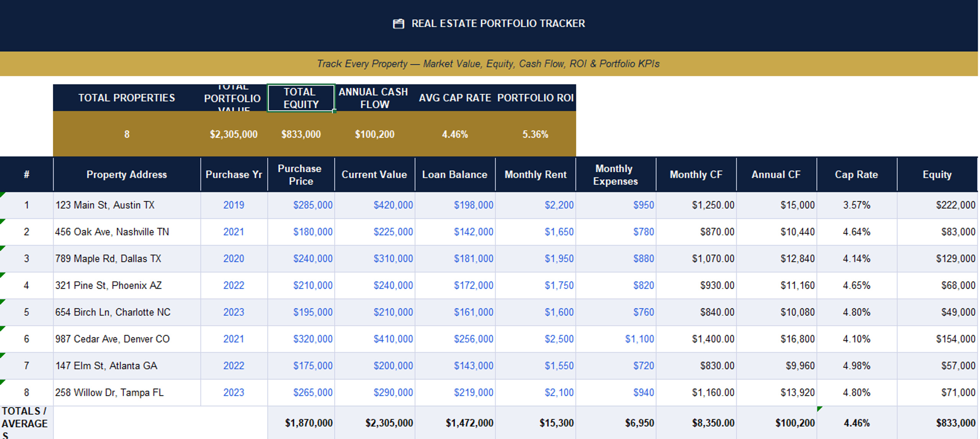Select the 4.46% average cap rate KPI
This screenshot has width=980, height=439.
pos(455,134)
